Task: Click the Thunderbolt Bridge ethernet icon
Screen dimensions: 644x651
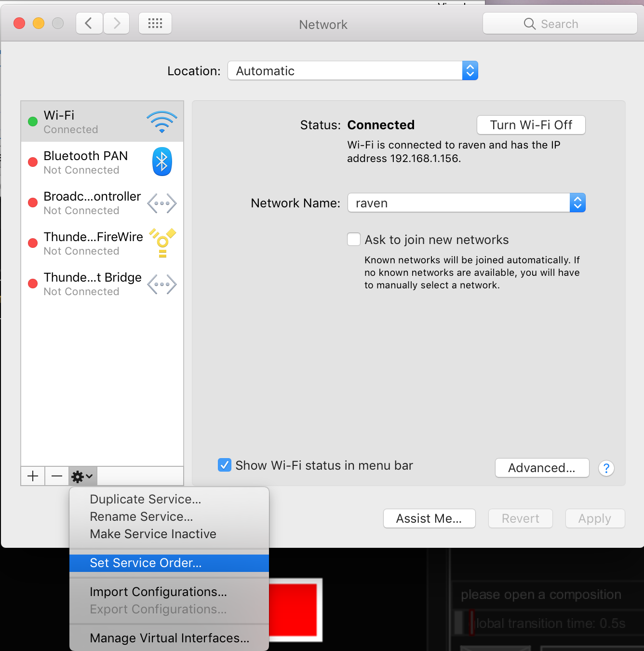Action: (x=162, y=284)
